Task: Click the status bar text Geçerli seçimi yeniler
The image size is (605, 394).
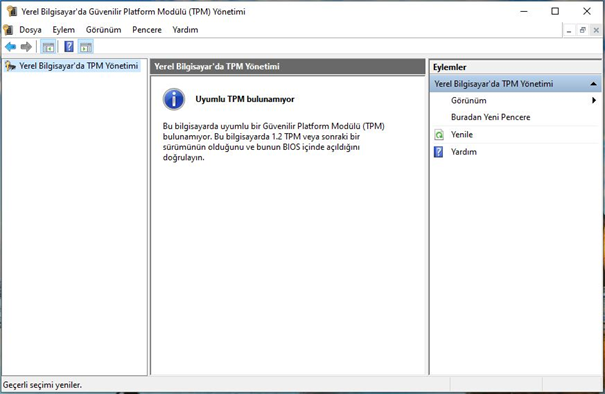Action: 42,385
